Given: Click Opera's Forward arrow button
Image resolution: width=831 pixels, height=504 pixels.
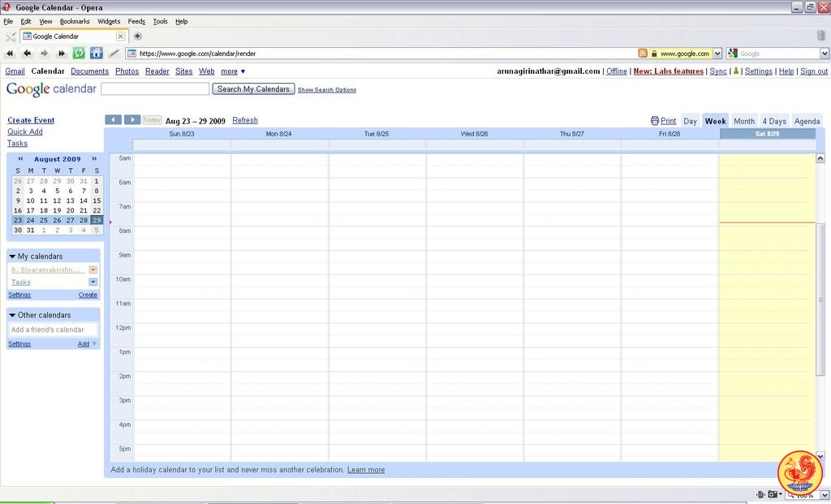Looking at the screenshot, I should pyautogui.click(x=45, y=53).
